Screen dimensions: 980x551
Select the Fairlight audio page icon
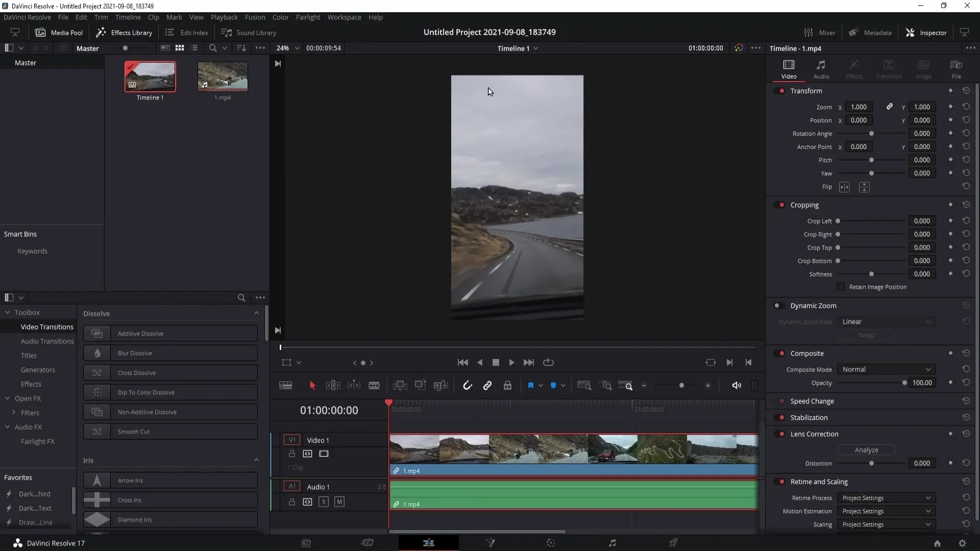612,543
